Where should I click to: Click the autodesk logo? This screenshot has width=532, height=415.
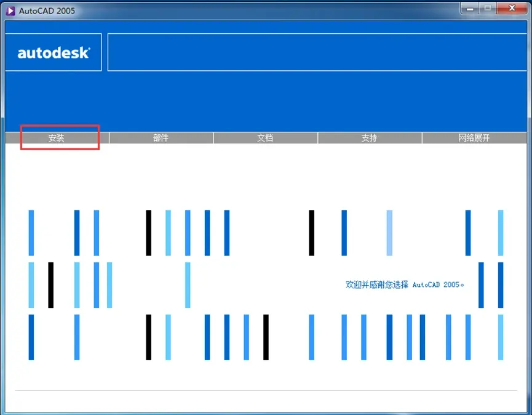pos(54,52)
